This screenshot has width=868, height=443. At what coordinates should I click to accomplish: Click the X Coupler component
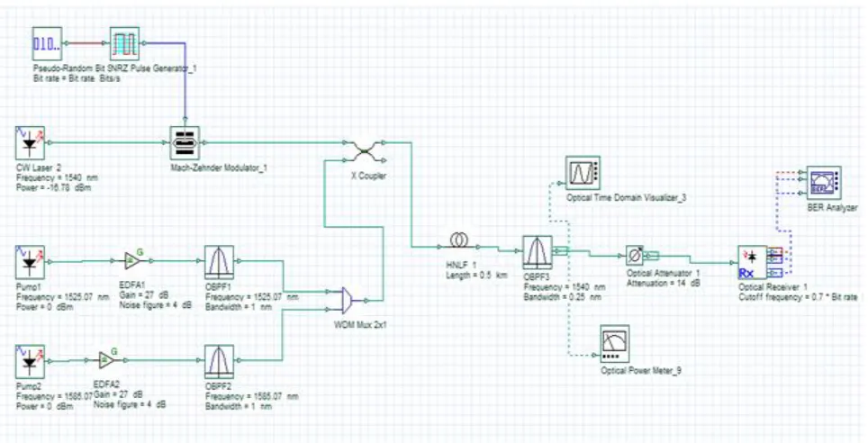point(365,151)
